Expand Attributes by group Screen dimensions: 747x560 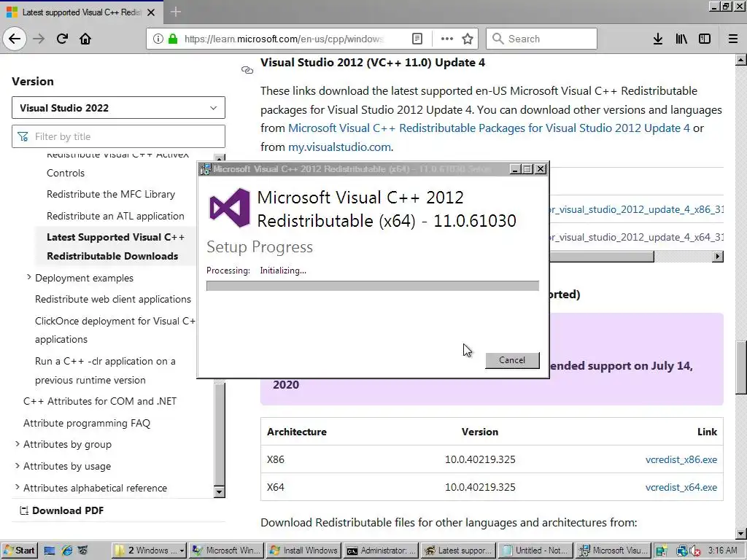click(18, 444)
